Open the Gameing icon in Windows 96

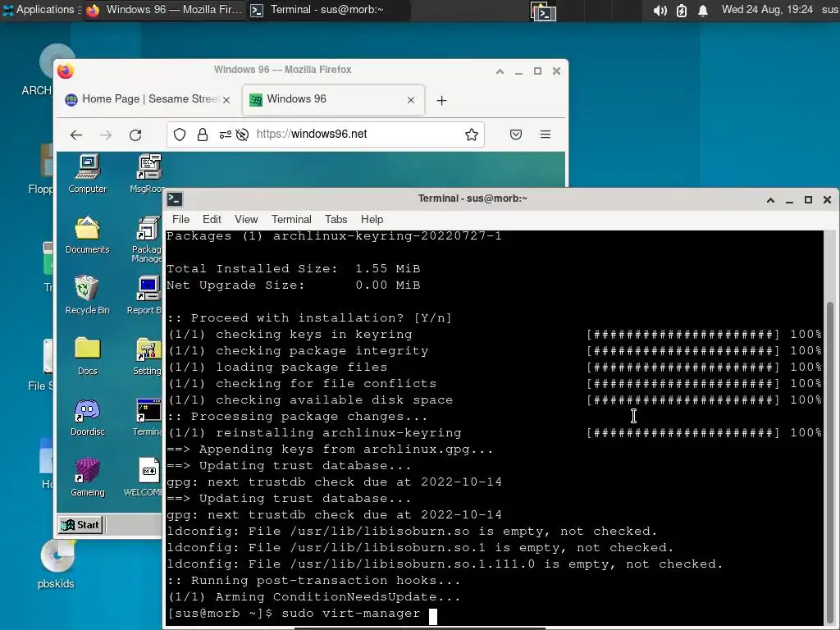click(x=87, y=477)
